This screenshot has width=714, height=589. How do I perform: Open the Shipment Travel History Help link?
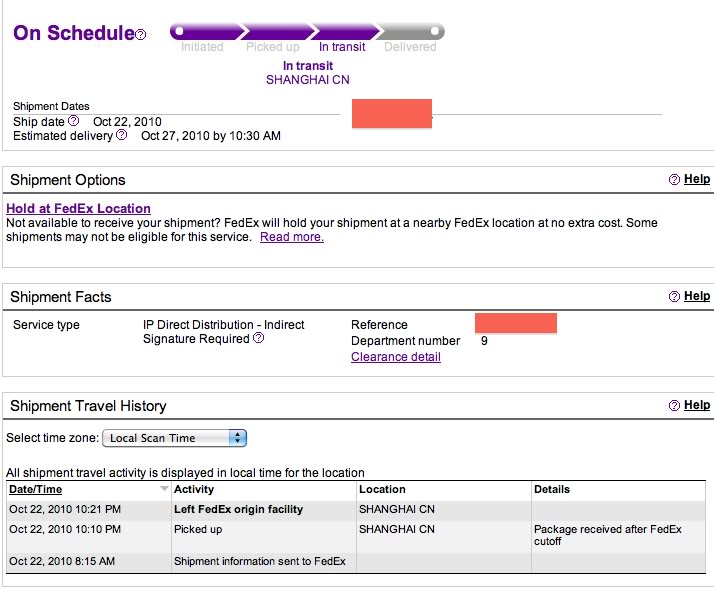click(697, 405)
